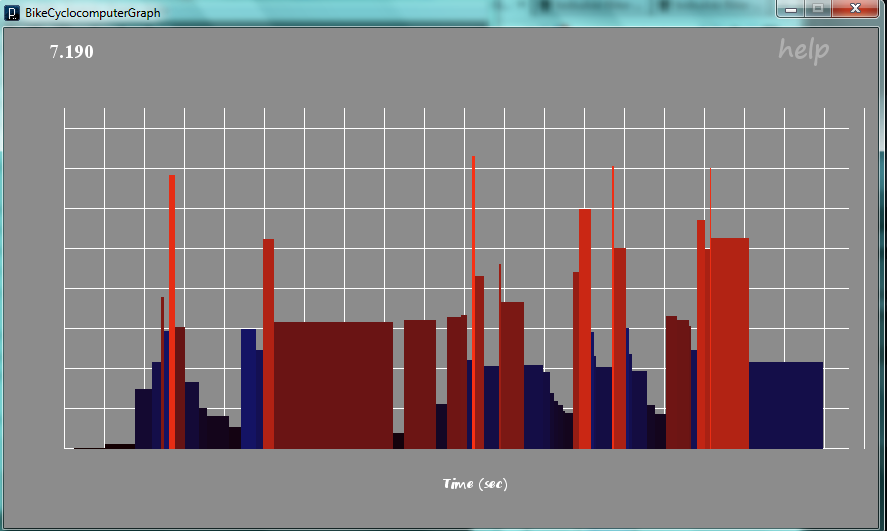The height and width of the screenshot is (531, 887).
Task: Click the 7.190 value readout
Action: (72, 51)
